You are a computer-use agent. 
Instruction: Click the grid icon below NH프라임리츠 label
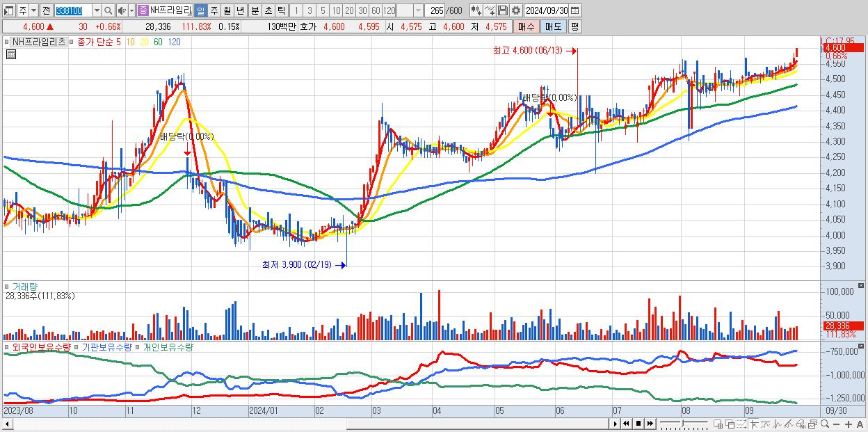coord(10,53)
